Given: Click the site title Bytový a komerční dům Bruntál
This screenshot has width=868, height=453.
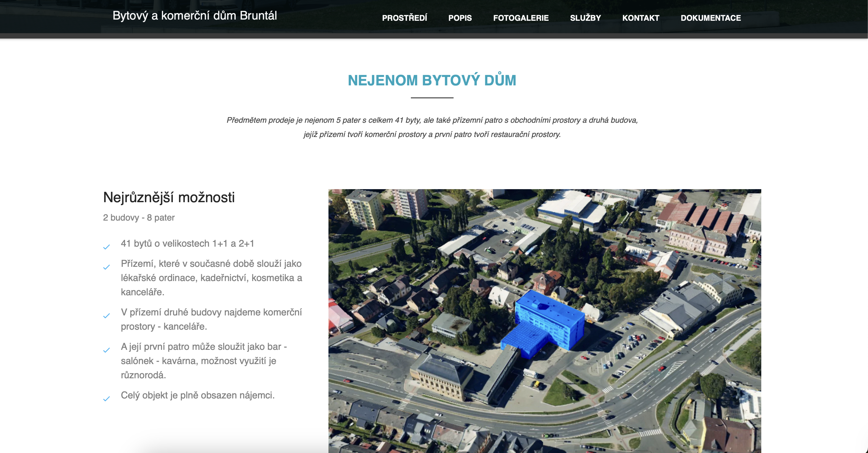Looking at the screenshot, I should (x=195, y=15).
